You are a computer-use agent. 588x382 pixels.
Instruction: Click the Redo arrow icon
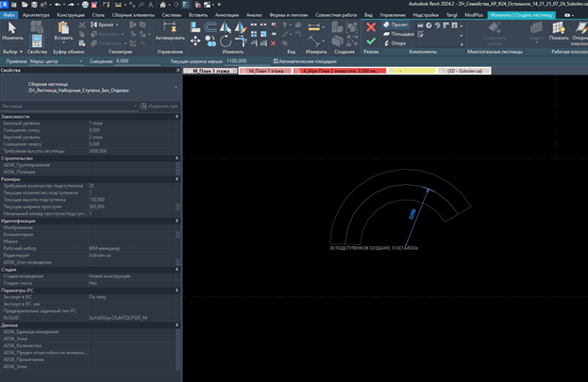pos(71,5)
